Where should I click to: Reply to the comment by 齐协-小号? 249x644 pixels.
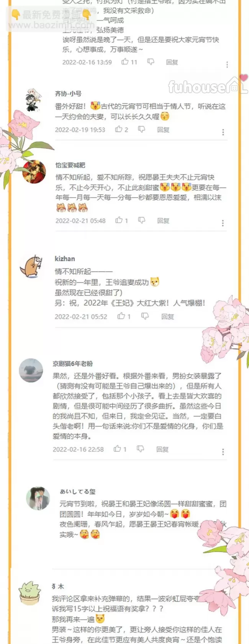coord(163,130)
